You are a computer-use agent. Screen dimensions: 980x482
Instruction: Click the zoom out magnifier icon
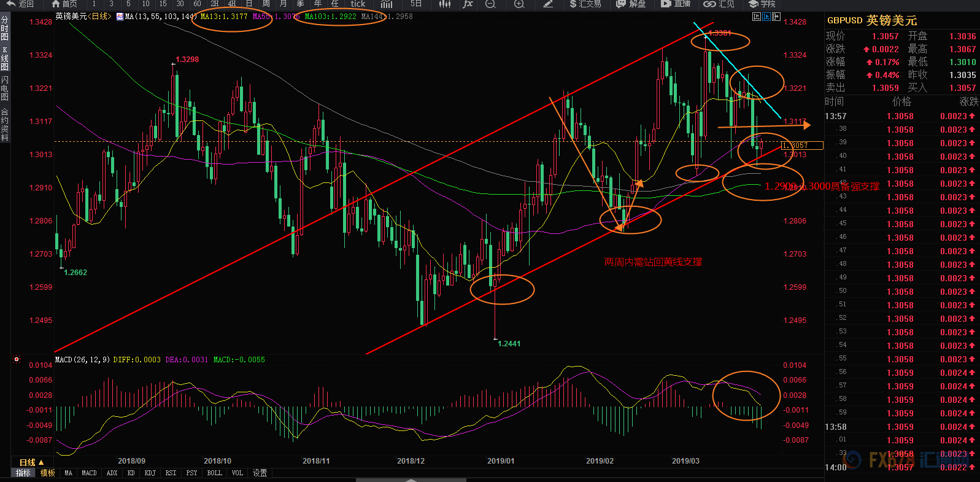tap(490, 4)
